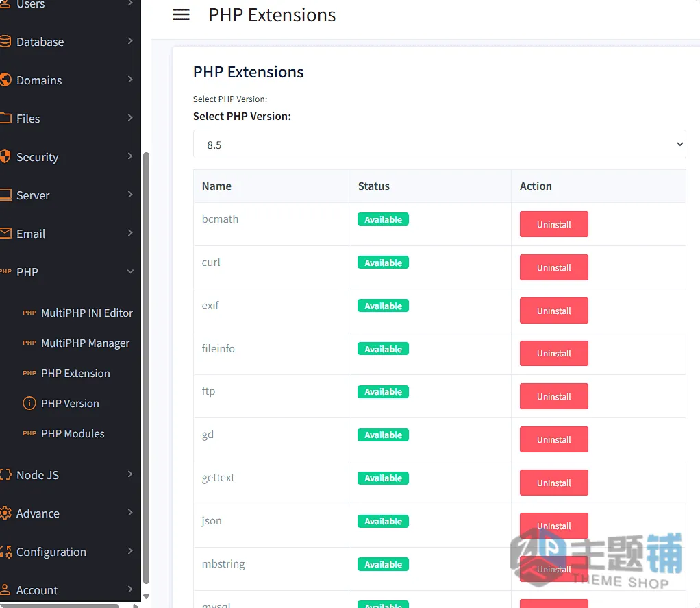Click the Server laptop icon
The image size is (700, 608).
(5, 195)
